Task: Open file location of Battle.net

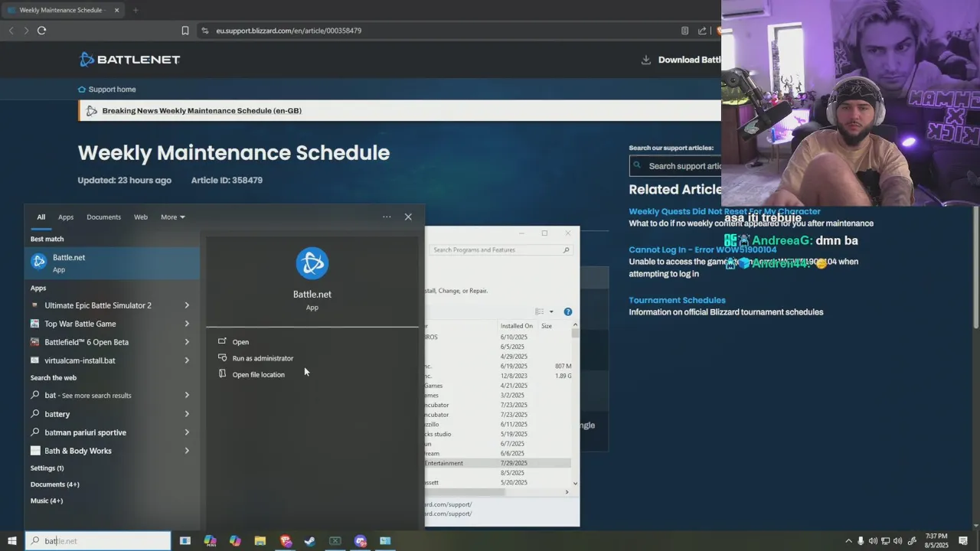Action: [258, 375]
